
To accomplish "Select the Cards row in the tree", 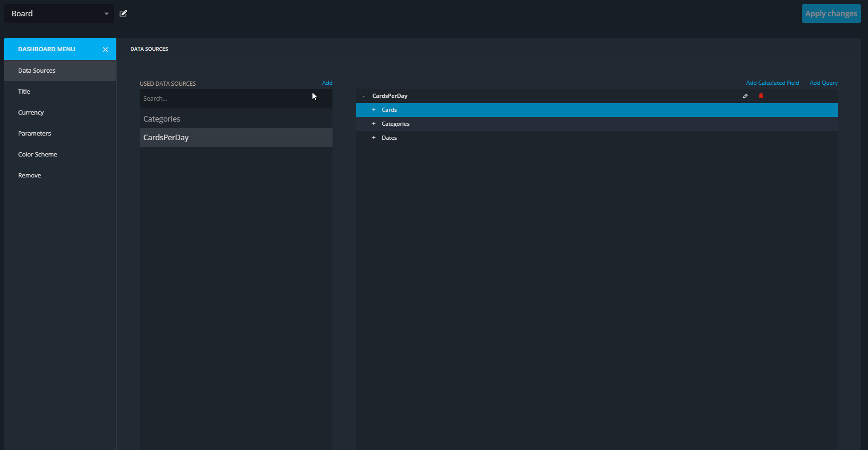I will (x=597, y=110).
